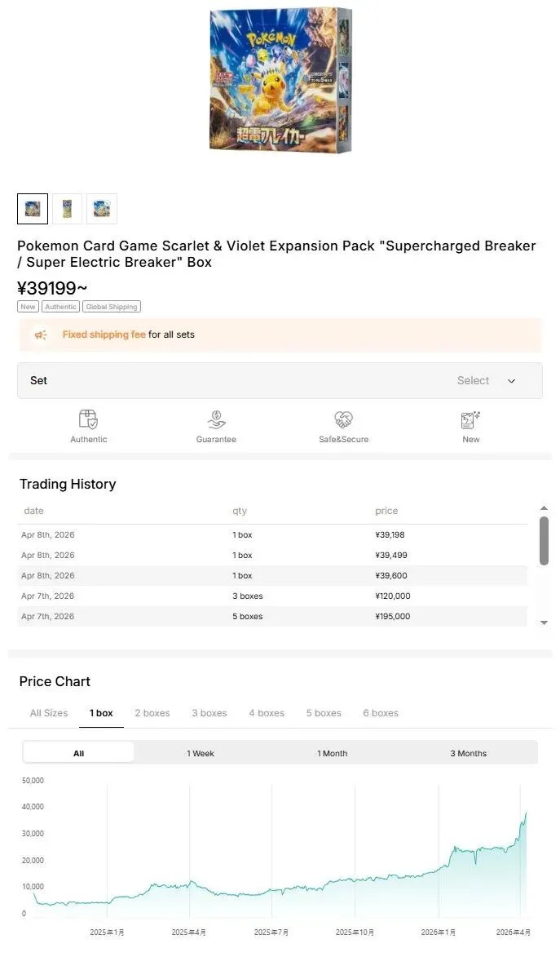
Task: Open the Set selection dropdown
Action: 280,381
